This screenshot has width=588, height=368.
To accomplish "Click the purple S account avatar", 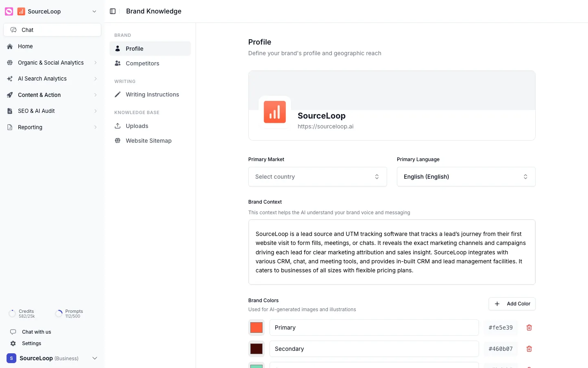I will (11, 358).
